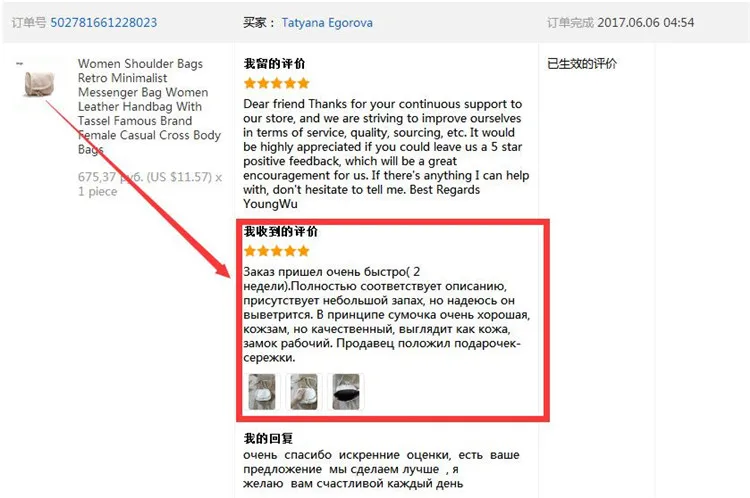Open order number 502781661228023 link
This screenshot has height=498, width=750.
pos(104,22)
